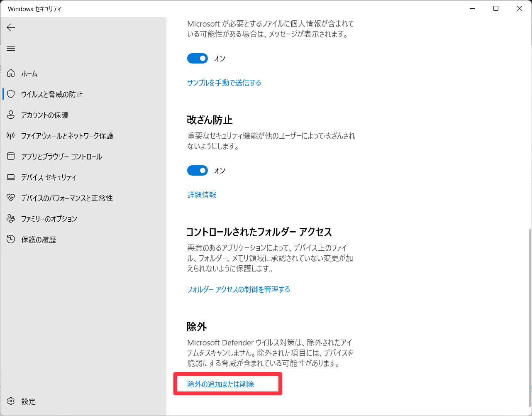Screen dimensions: 532x416
Task: Click the window icon for アプリとブラウザー コントロール
Action: point(11,157)
